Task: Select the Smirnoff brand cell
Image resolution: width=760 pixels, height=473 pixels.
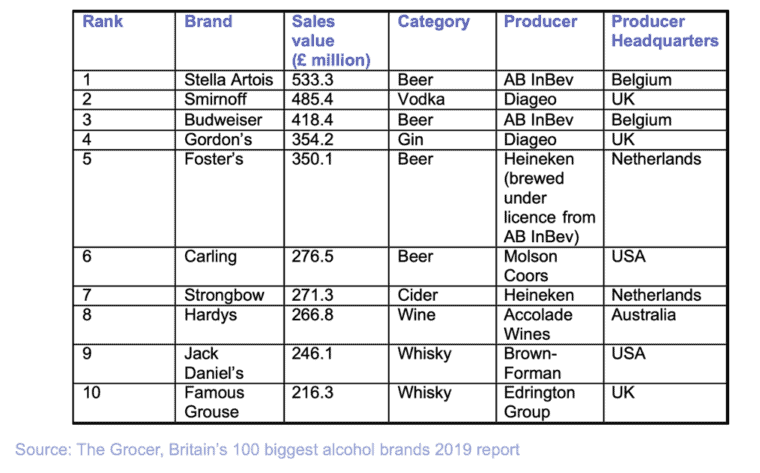Action: coord(228,100)
